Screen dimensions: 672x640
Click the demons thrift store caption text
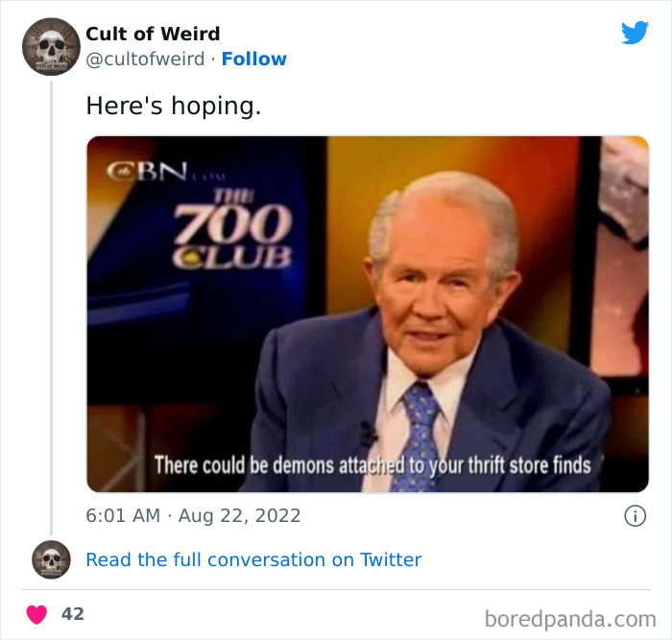[x=372, y=465]
